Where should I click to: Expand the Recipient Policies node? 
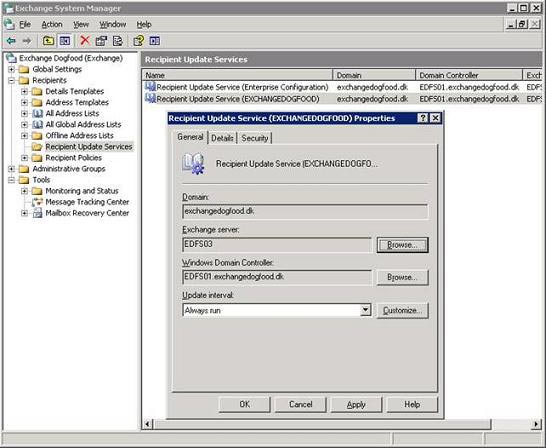coord(24,158)
